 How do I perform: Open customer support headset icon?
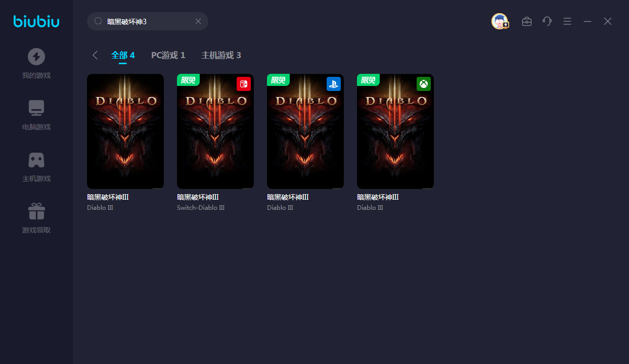547,21
